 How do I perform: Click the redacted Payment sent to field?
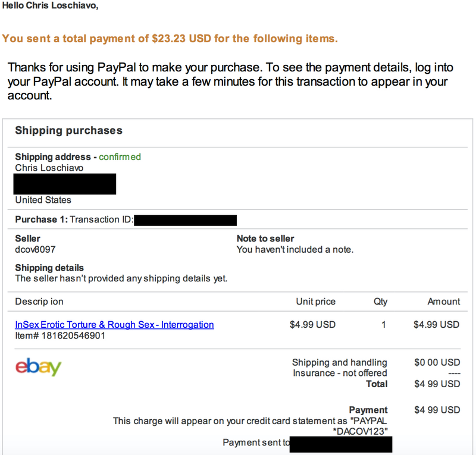[x=341, y=444]
